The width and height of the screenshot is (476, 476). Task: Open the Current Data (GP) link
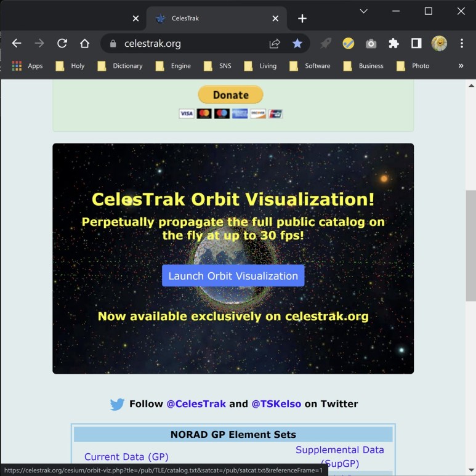pos(126,456)
